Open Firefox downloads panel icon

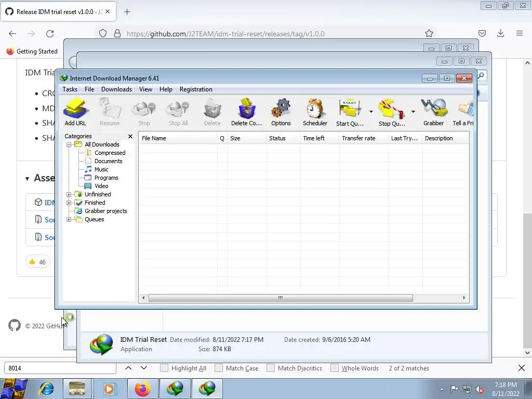pos(500,33)
